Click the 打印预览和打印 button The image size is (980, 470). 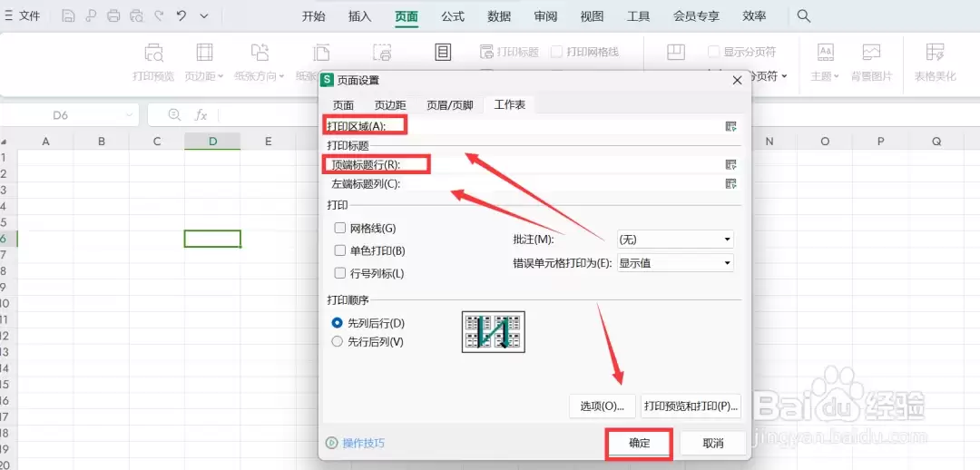point(691,406)
